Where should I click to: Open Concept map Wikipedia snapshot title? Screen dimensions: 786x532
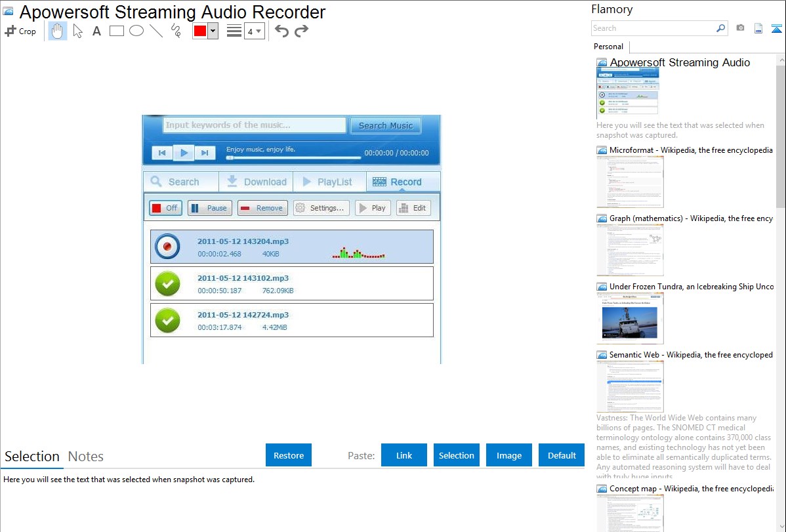691,488
